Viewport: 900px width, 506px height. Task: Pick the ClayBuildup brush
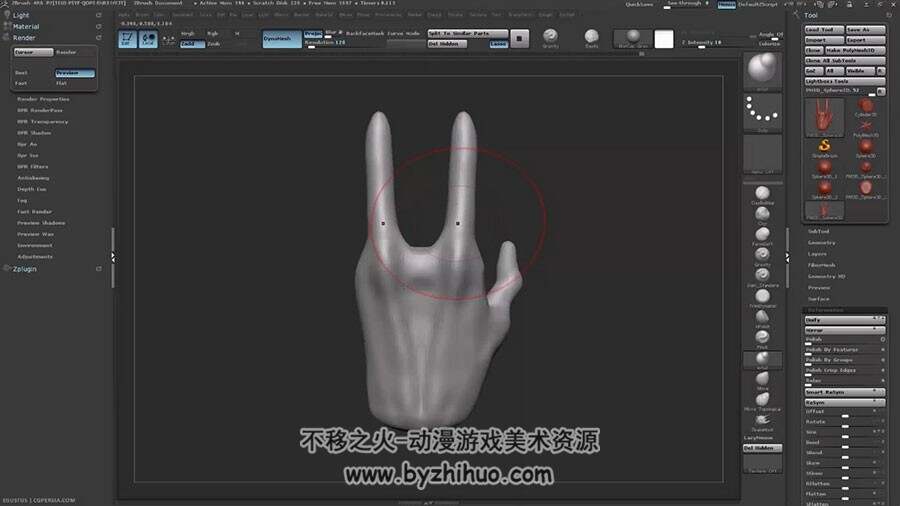click(762, 195)
